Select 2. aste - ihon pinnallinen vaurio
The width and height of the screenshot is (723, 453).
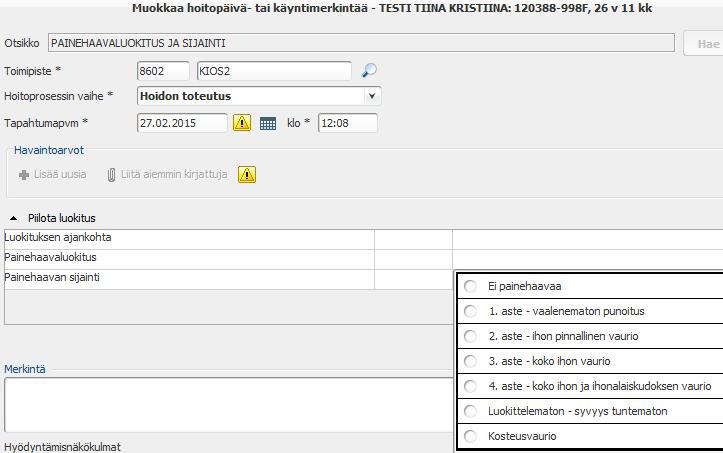[470, 336]
